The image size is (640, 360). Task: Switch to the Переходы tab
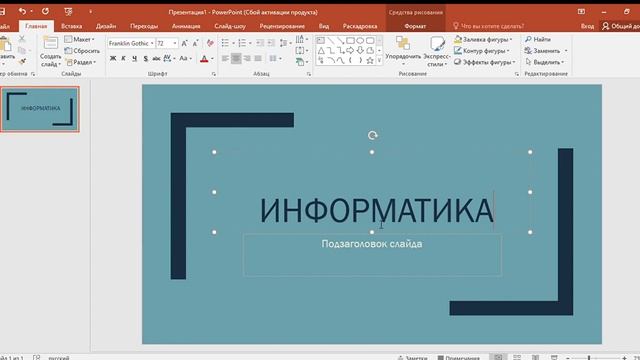tap(144, 26)
